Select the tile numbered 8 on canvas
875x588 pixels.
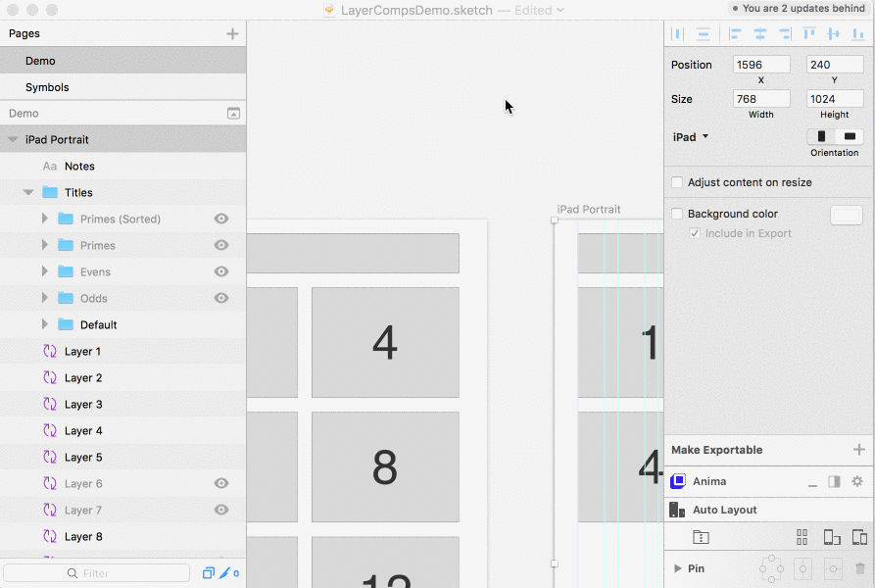[385, 466]
